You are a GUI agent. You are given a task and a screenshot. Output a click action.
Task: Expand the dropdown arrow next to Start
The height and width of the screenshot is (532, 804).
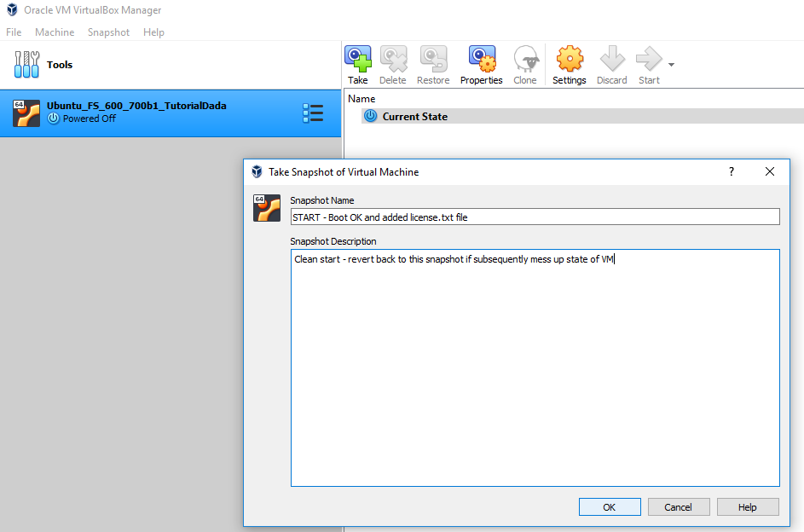coord(672,65)
